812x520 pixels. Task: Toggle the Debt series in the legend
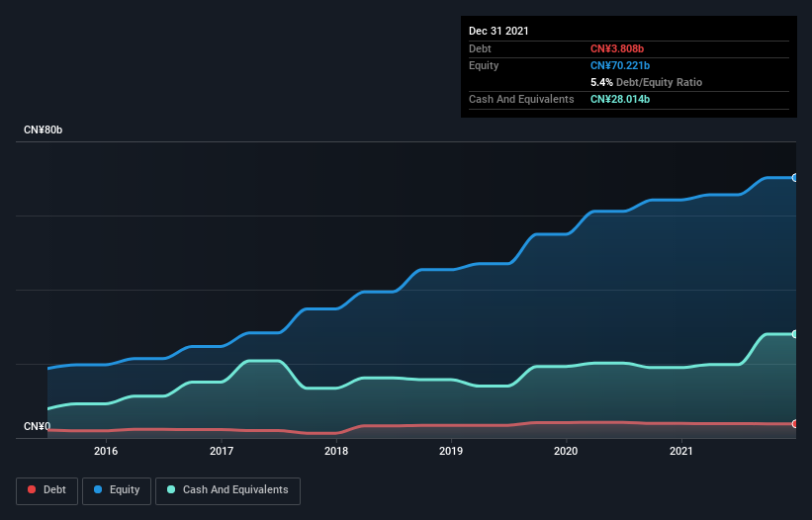coord(46,490)
